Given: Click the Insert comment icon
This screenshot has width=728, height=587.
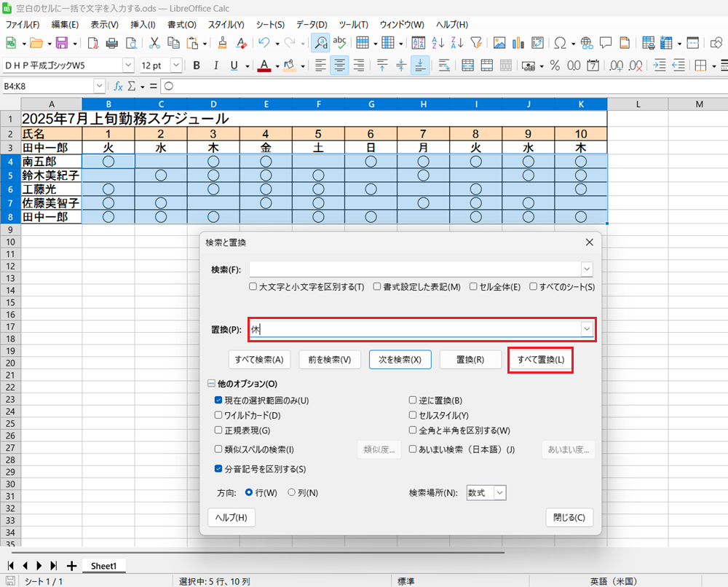Looking at the screenshot, I should click(606, 43).
